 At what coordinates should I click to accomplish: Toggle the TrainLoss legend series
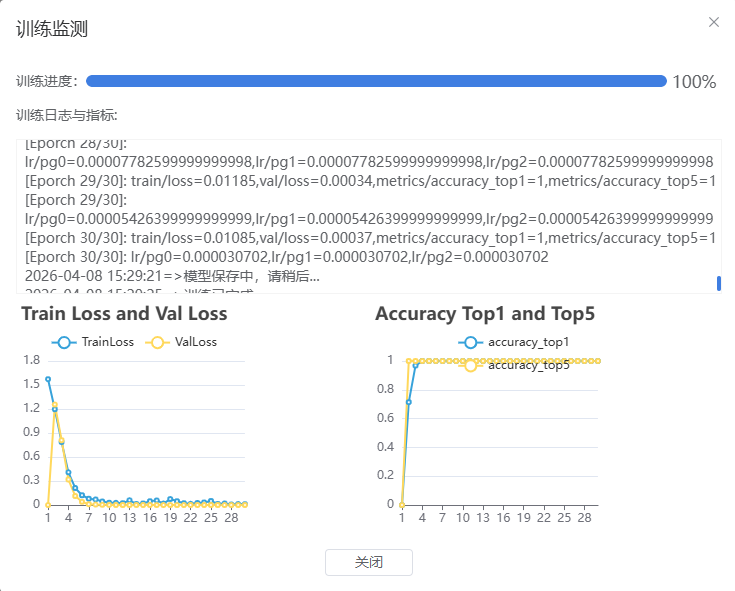point(93,342)
